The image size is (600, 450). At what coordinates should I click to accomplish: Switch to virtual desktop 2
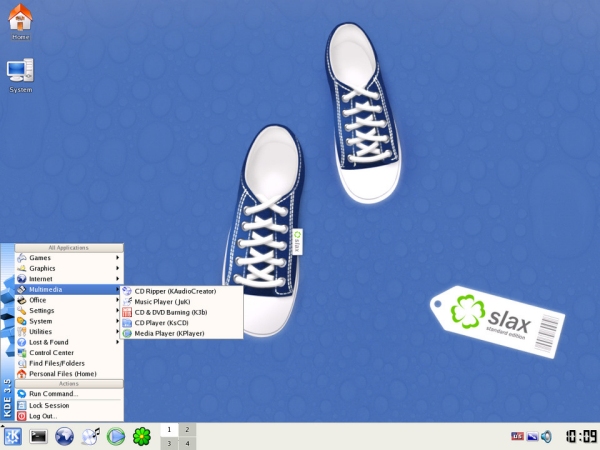(x=186, y=429)
